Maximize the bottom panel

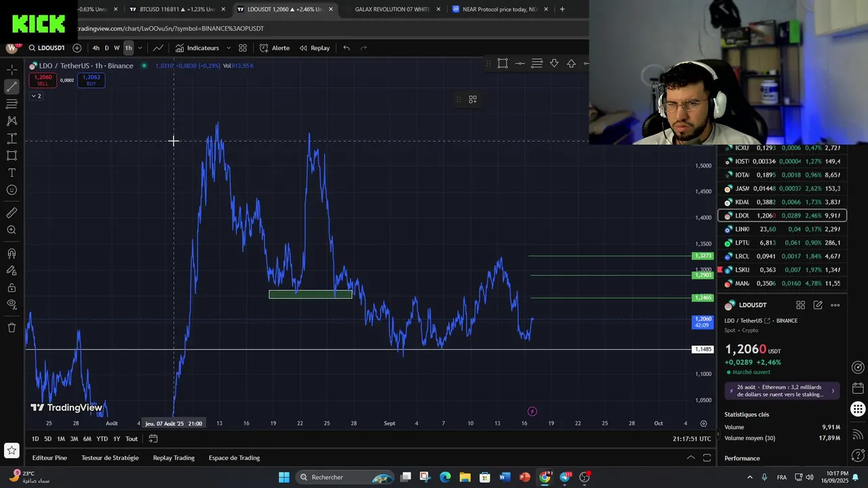point(707,458)
